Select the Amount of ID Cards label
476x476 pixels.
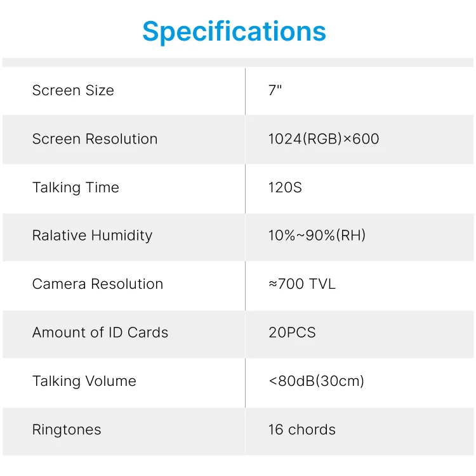pyautogui.click(x=100, y=333)
